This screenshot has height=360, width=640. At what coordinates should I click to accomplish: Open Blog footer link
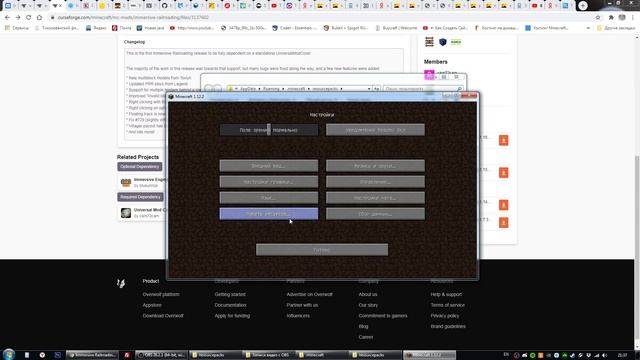click(x=363, y=326)
